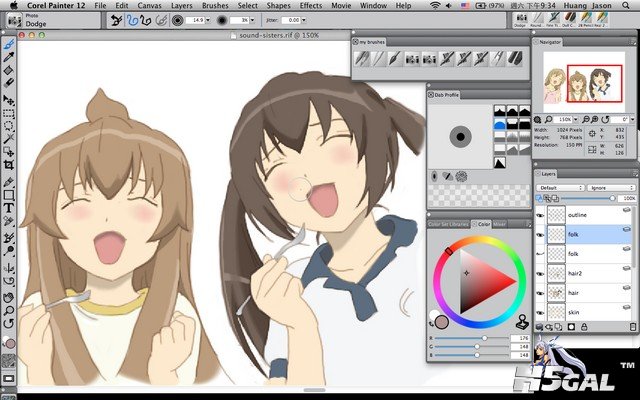Select the Text tool

coord(9,208)
